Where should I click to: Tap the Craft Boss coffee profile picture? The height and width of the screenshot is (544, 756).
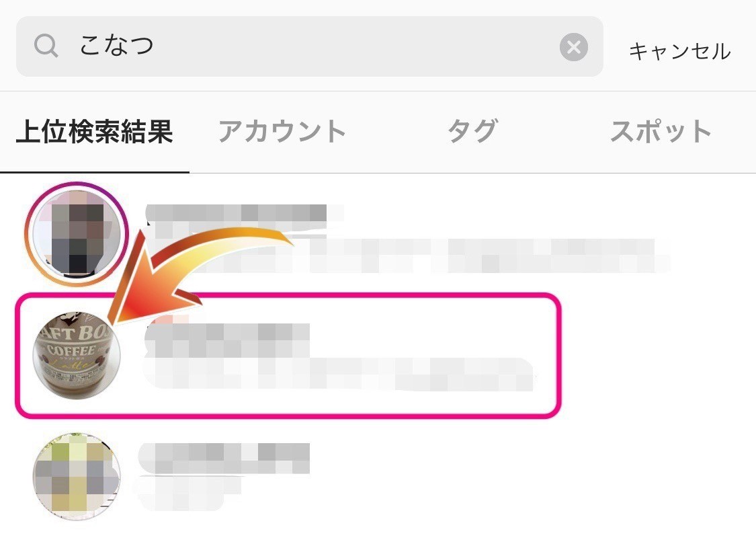point(77,356)
